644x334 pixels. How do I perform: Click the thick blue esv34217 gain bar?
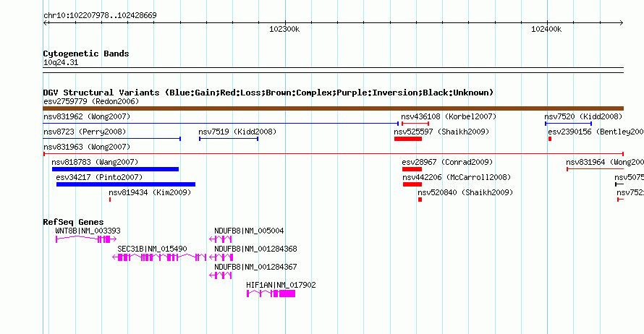click(126, 184)
